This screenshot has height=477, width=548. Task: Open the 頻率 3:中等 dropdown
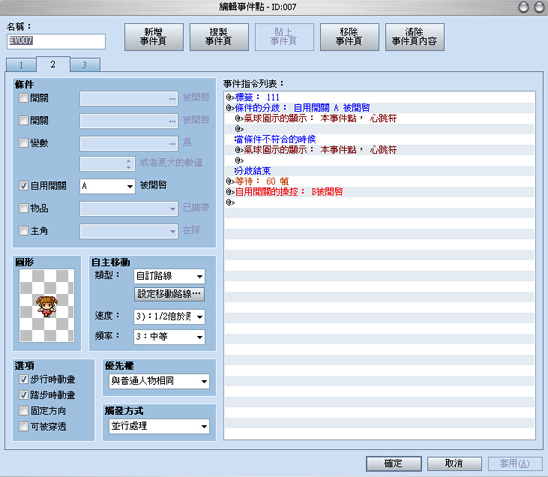coord(169,337)
